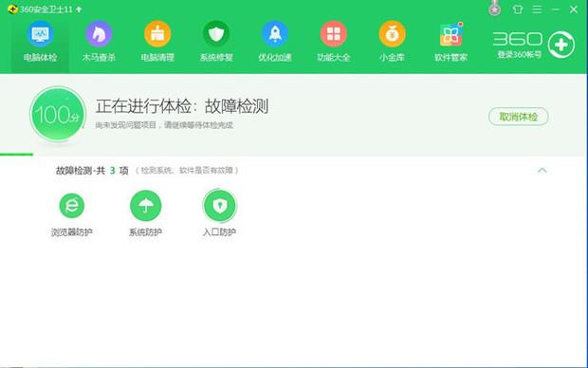Screen dimensions: 588x368
Task: Click the gray description in parentheses after 故障检测-共 3 项
Action: [x=187, y=171]
